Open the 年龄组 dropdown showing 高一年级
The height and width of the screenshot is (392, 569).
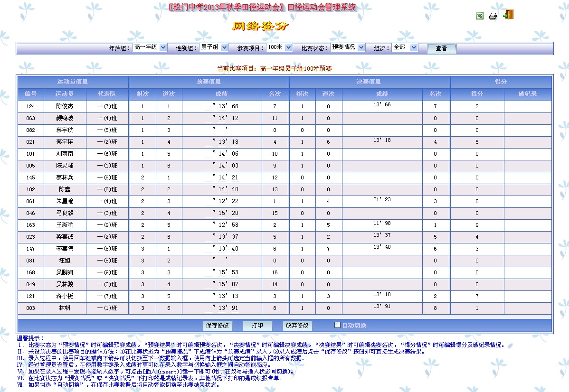[x=150, y=47]
